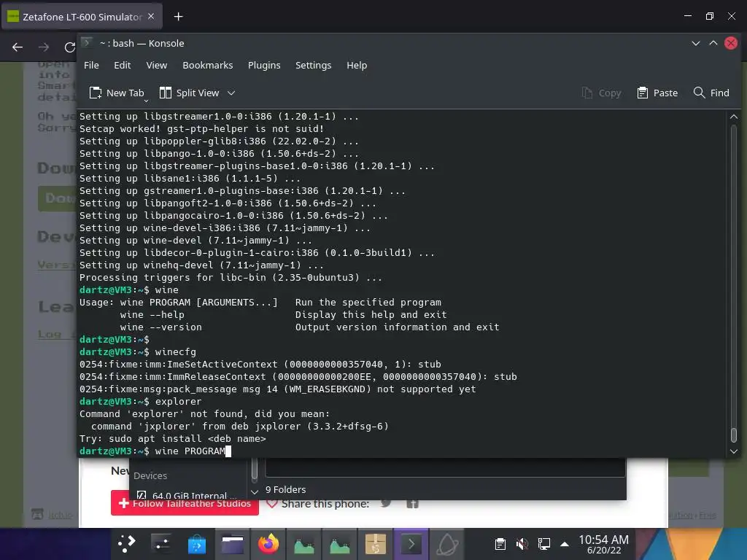747x560 pixels.
Task: Reload the browser page
Action: tap(69, 47)
